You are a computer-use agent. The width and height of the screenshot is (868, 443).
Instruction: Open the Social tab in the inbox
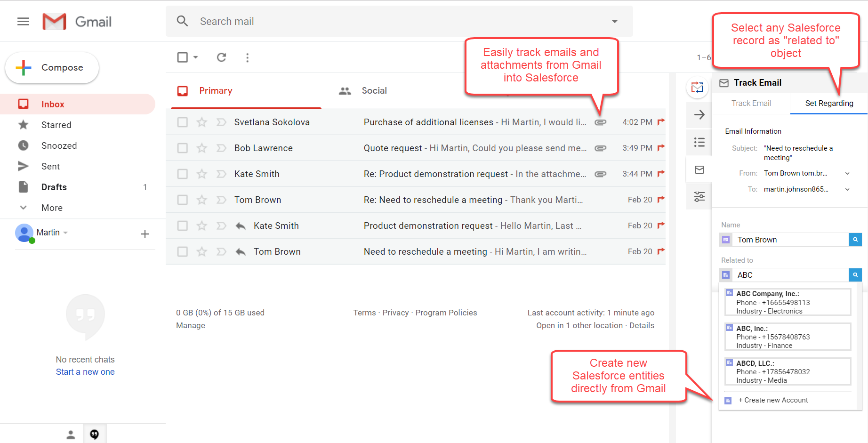[374, 90]
